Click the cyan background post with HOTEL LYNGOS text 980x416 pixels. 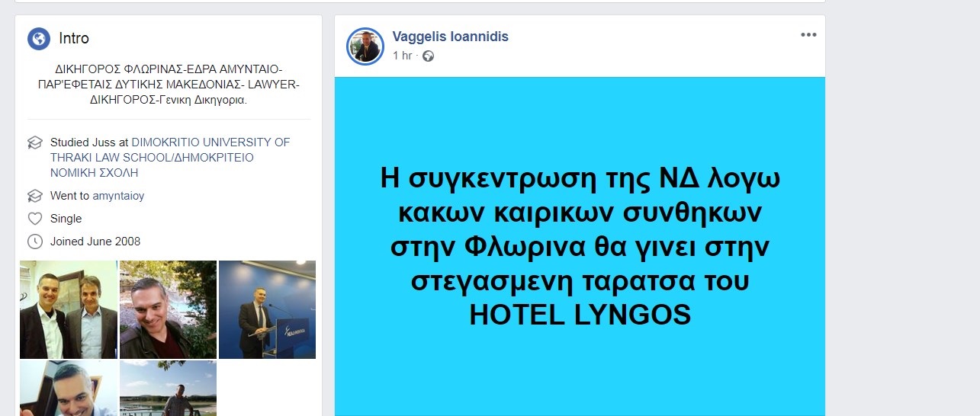tap(580, 246)
